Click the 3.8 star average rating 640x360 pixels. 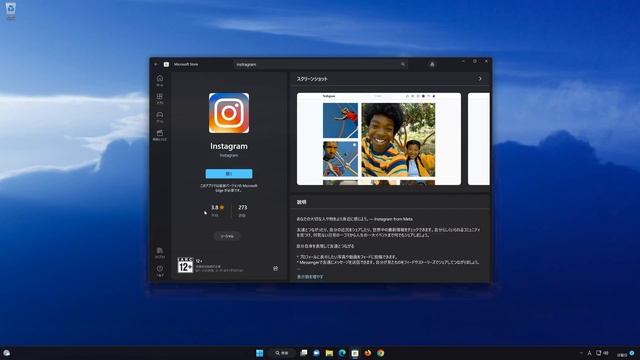click(218, 210)
